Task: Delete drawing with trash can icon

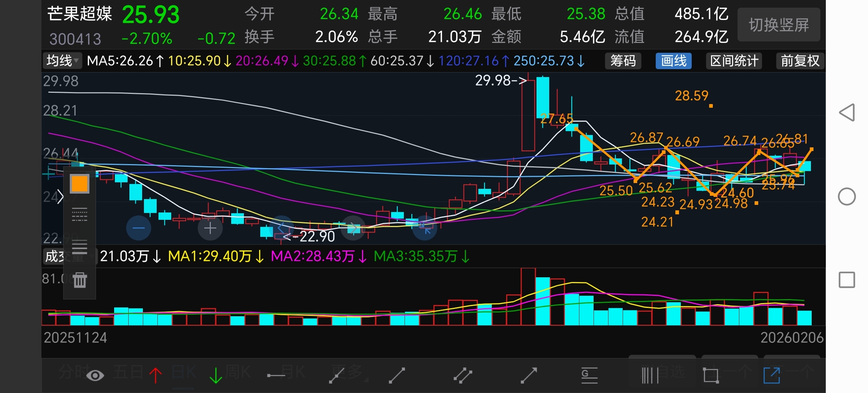Action: click(x=80, y=280)
